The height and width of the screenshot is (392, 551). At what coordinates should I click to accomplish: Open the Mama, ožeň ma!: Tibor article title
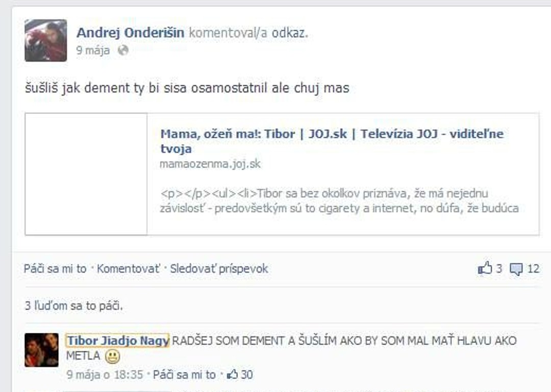(332, 141)
